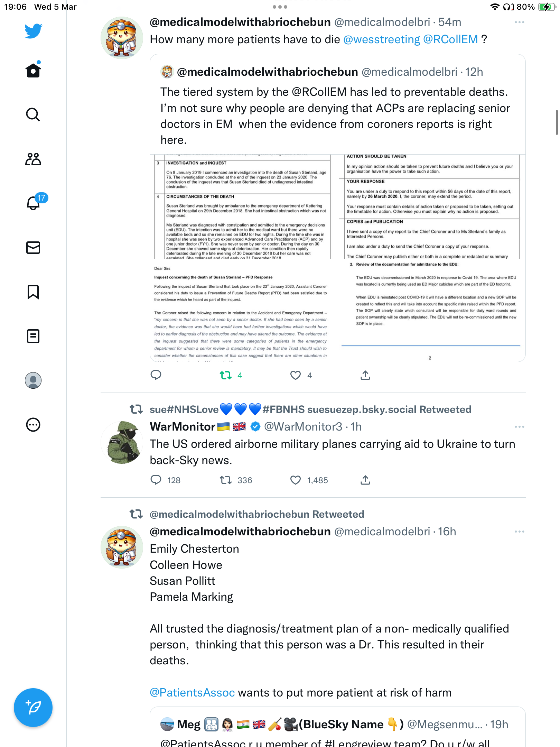Open Bookmarks icon in the sidebar
The image size is (560, 747).
(33, 292)
